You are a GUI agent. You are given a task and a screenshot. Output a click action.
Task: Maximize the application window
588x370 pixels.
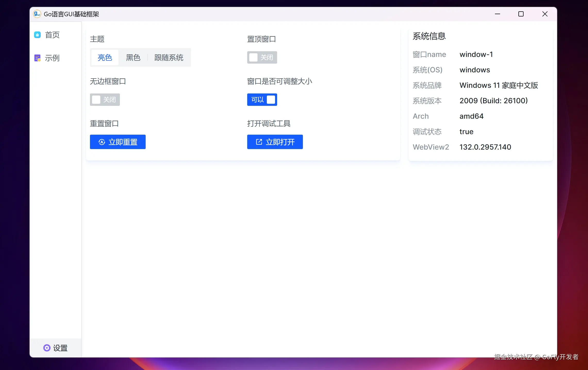(x=521, y=14)
